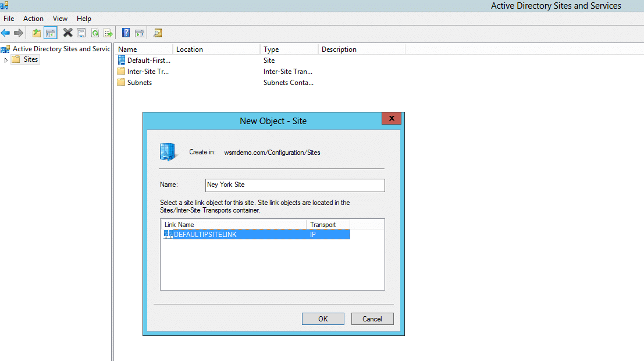The width and height of the screenshot is (644, 361).
Task: Click the Export List toolbar icon
Action: [109, 33]
